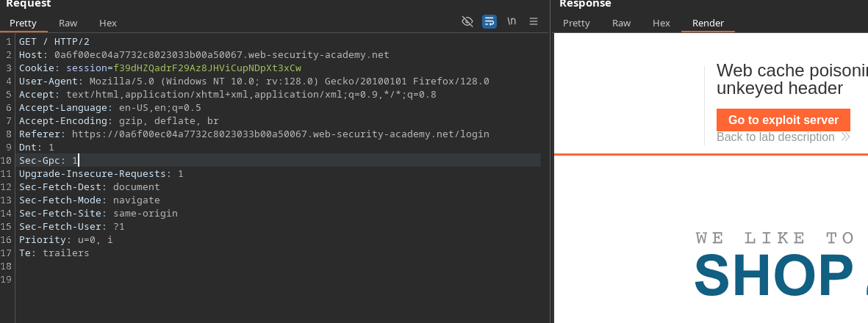The height and width of the screenshot is (323, 868).
Task: Open Response Pretty tab
Action: coord(576,23)
